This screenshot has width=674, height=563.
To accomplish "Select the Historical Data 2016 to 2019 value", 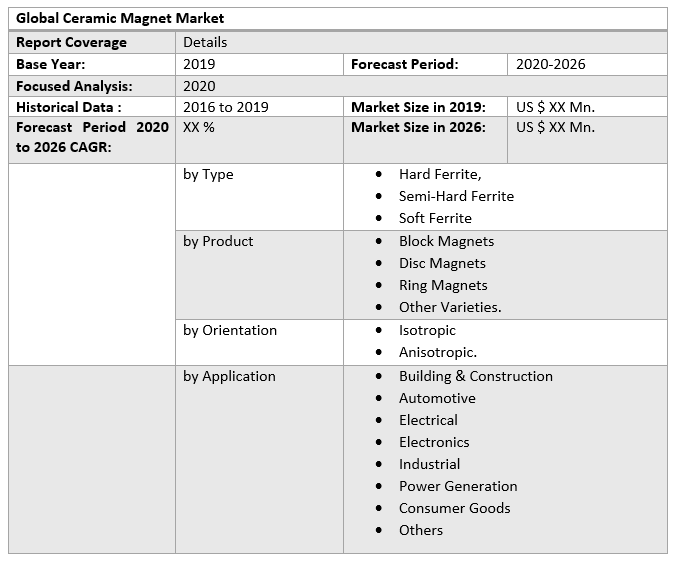I will [x=225, y=107].
